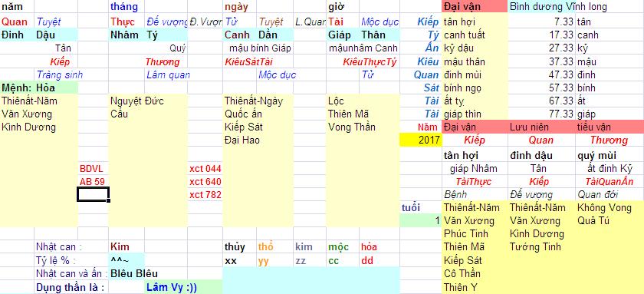Select the Nhâm month stem cell
The height and width of the screenshot is (294, 644).
point(127,35)
